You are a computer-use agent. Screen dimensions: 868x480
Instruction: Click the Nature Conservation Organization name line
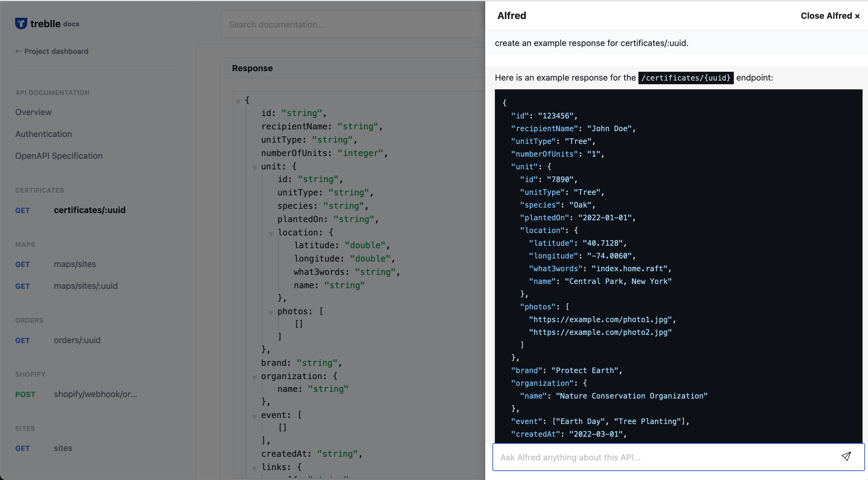614,396
